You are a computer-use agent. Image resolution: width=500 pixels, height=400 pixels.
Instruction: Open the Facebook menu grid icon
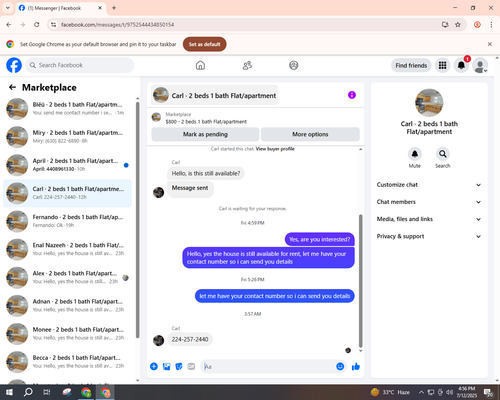tap(442, 65)
